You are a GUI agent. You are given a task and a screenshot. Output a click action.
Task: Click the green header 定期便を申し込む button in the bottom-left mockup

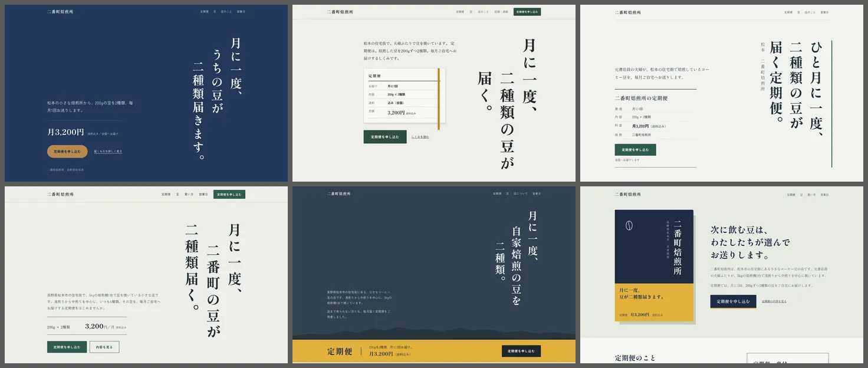229,194
